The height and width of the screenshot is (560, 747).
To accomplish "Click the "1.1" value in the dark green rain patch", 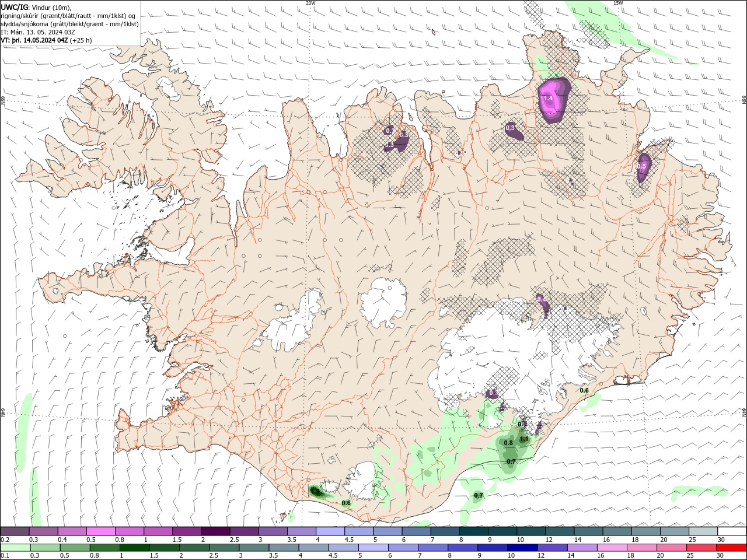I will click(524, 439).
